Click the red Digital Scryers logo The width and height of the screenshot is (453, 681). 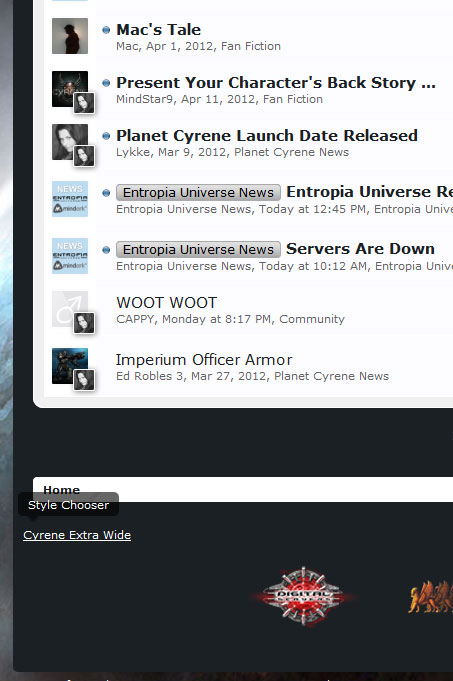tap(303, 596)
